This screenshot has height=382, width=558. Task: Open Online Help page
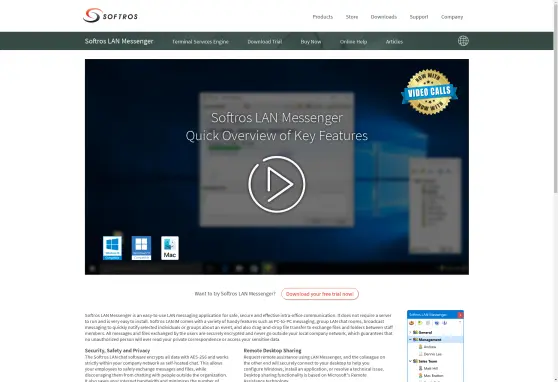[353, 42]
